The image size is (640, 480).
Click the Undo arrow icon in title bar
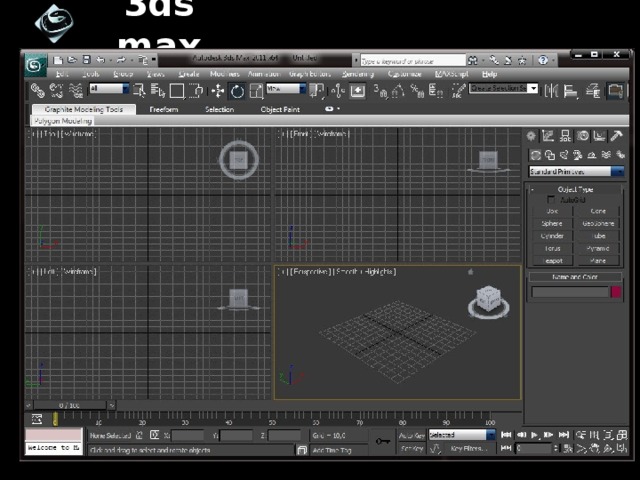tap(100, 60)
